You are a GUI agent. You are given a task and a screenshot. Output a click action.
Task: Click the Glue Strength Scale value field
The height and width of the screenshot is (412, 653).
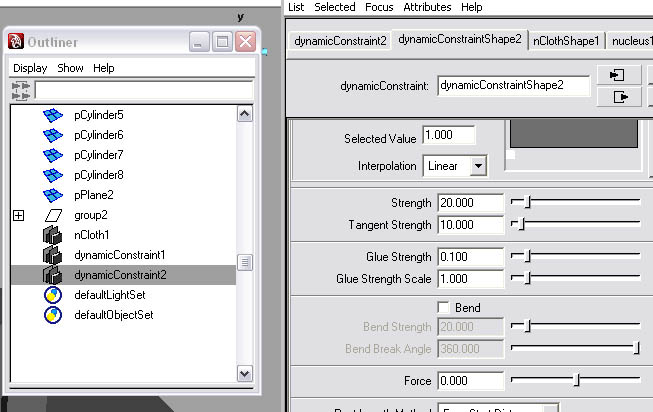[x=471, y=279]
